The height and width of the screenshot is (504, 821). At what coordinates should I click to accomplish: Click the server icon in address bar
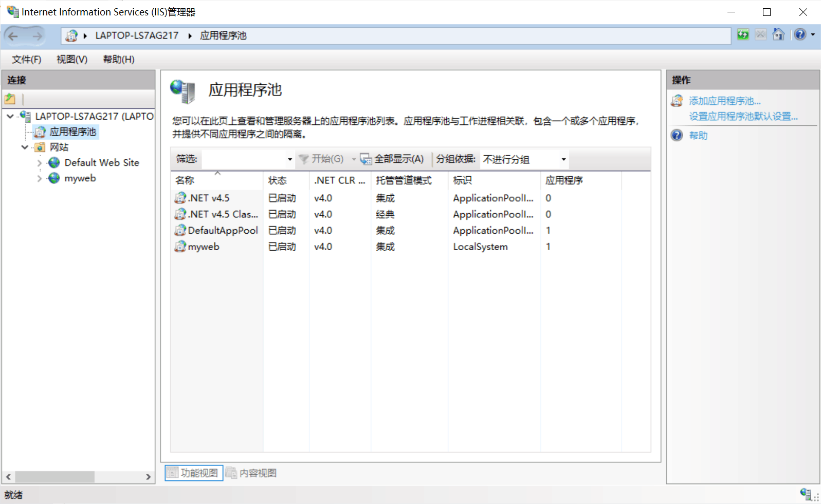pyautogui.click(x=71, y=35)
